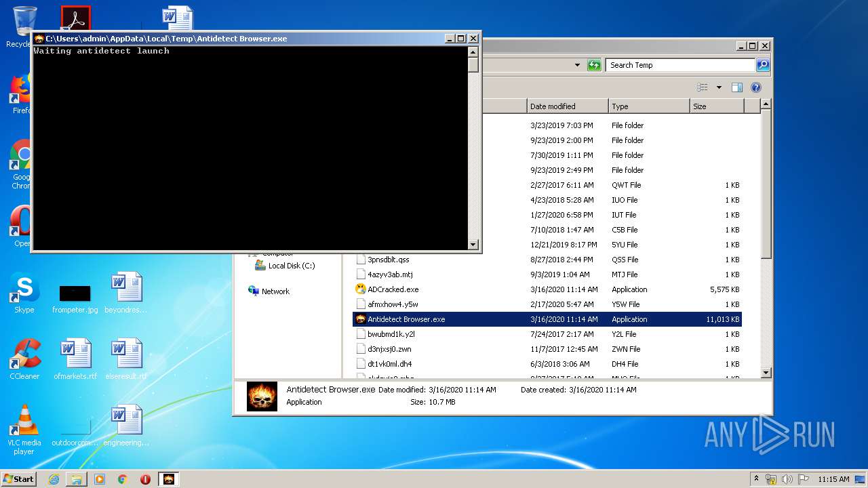Screen dimensions: 868x488
Task: Toggle the preview pane icon in Explorer
Action: click(737, 87)
